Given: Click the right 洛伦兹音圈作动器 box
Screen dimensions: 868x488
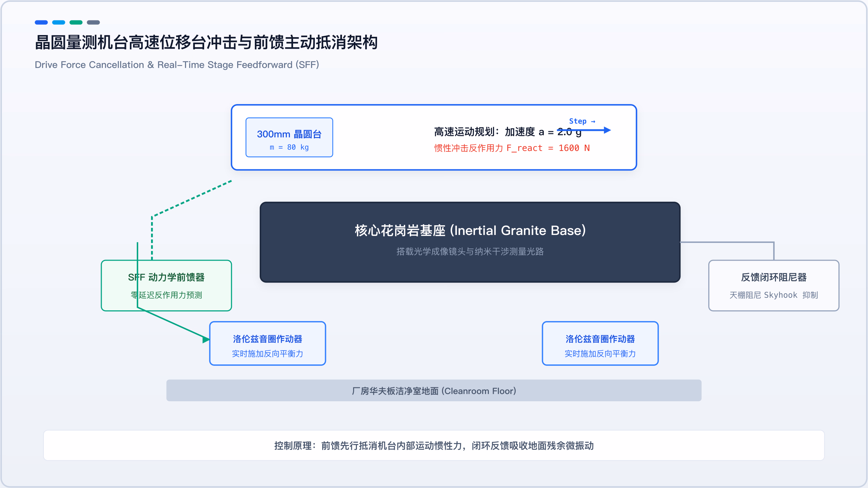Looking at the screenshot, I should pos(600,343).
